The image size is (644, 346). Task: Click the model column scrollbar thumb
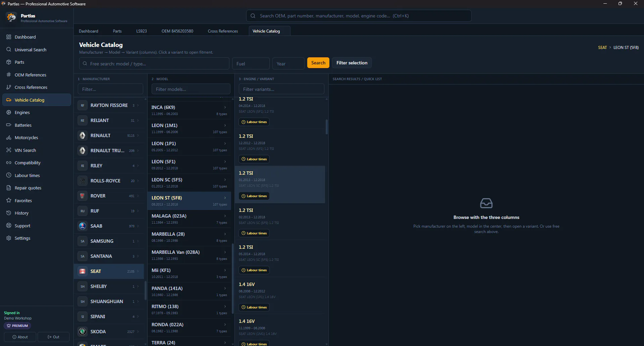[x=233, y=278]
